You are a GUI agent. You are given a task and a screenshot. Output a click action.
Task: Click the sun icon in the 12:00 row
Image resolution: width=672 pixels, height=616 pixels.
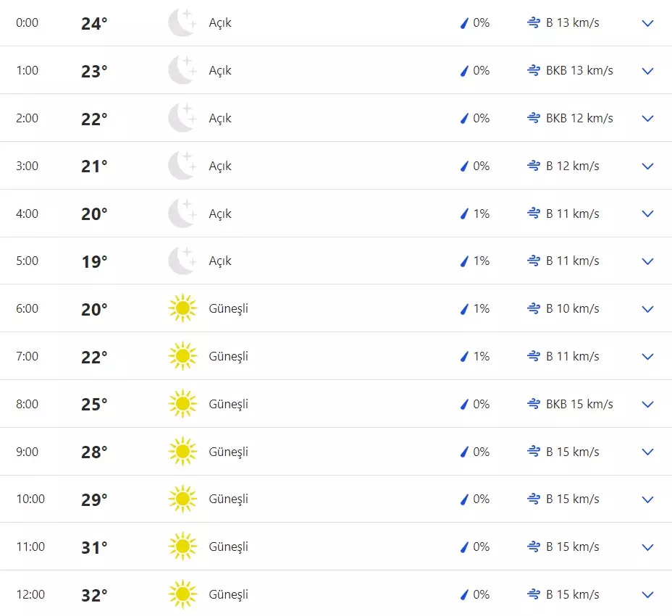(182, 595)
